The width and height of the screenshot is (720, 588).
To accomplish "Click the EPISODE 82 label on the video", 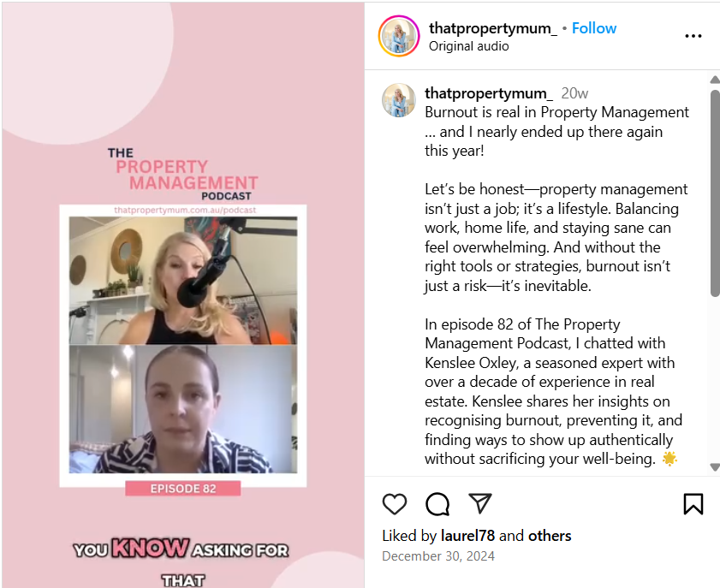I will (182, 489).
